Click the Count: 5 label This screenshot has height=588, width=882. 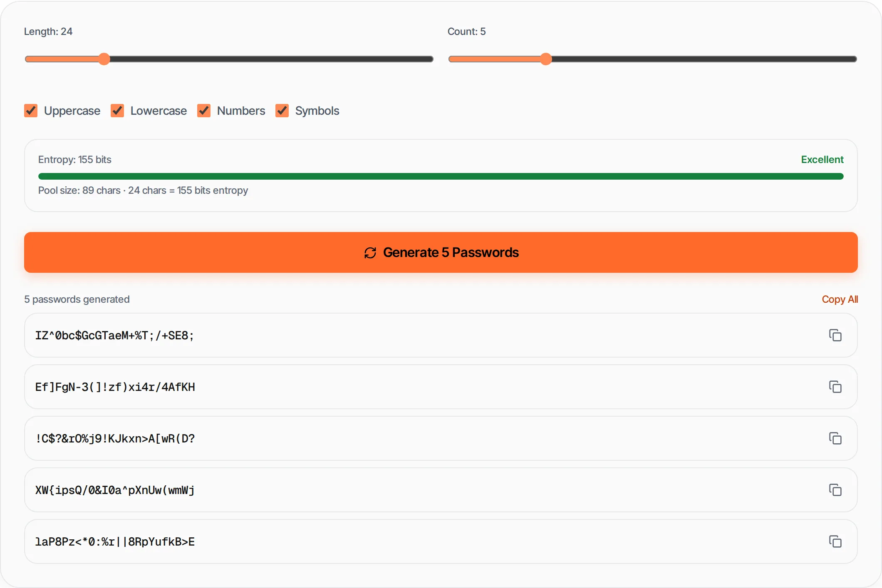(466, 32)
